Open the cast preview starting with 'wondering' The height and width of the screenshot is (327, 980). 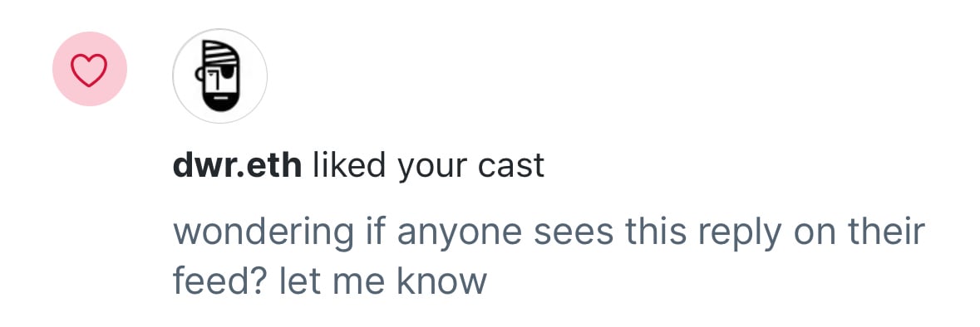point(549,257)
